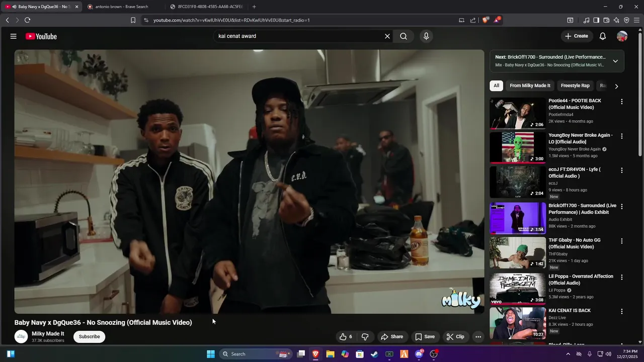Viewport: 644px width, 362px height.
Task: Expand the Next up mix playlist panel
Action: click(x=615, y=61)
